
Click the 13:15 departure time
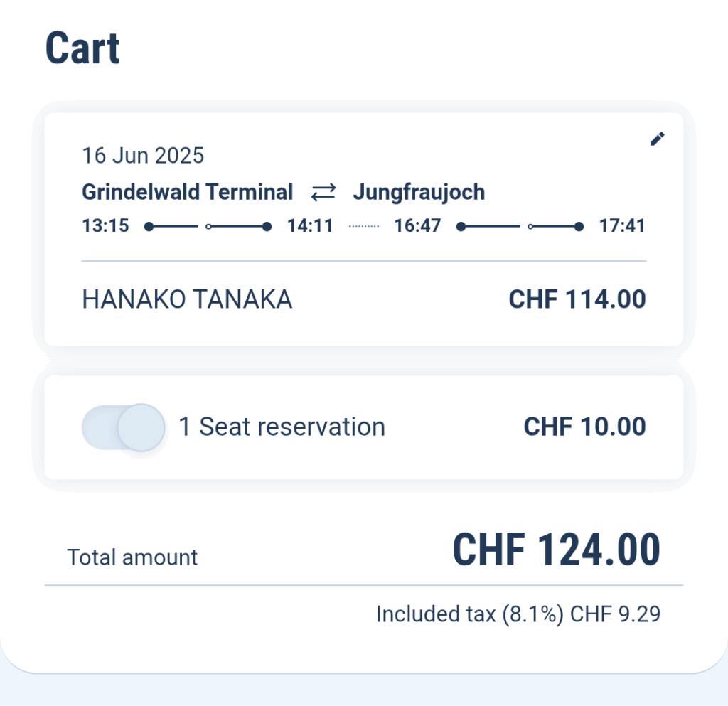[105, 226]
